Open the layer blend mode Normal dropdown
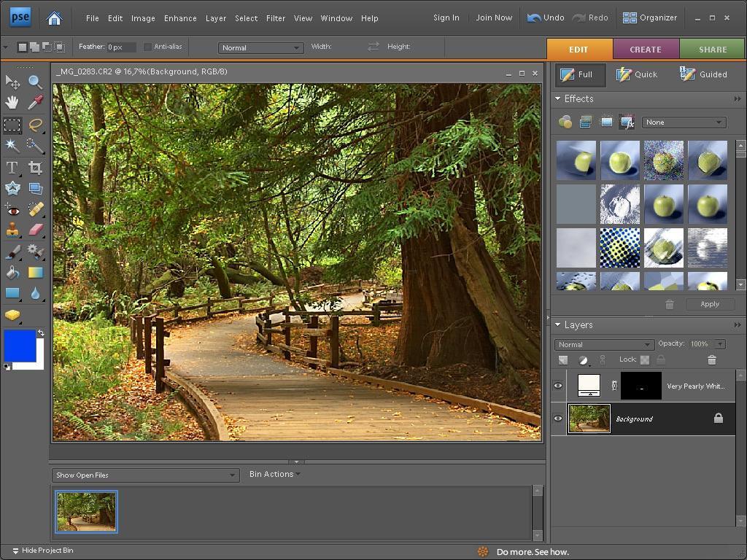 coord(604,343)
